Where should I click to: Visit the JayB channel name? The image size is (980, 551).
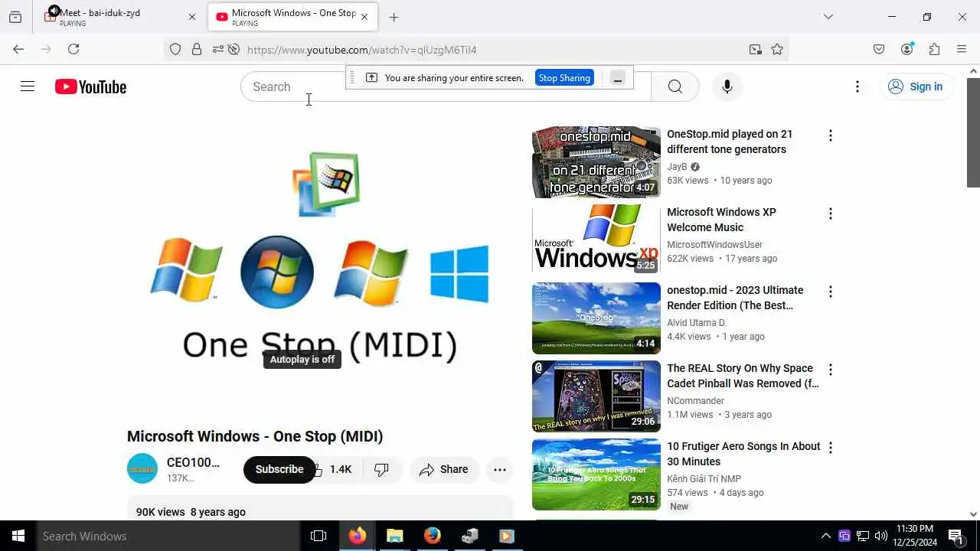pos(677,167)
